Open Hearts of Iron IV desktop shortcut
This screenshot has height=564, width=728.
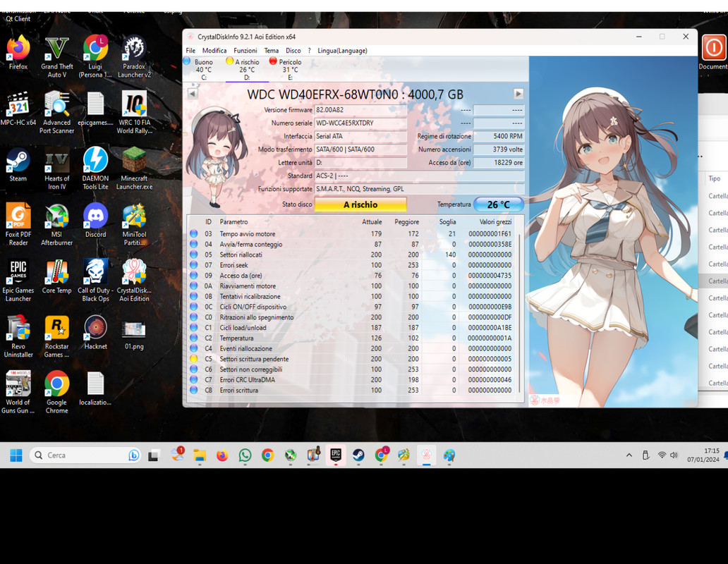[x=56, y=168]
